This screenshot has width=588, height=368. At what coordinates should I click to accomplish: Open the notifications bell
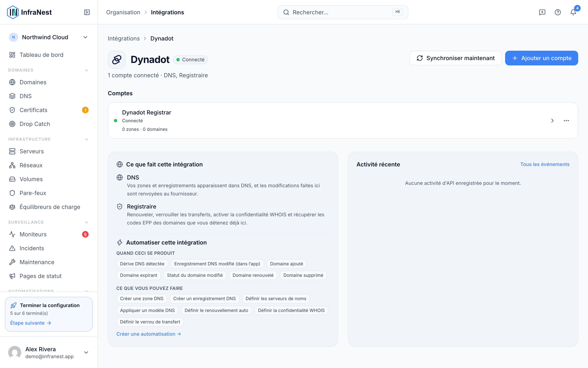click(x=573, y=12)
